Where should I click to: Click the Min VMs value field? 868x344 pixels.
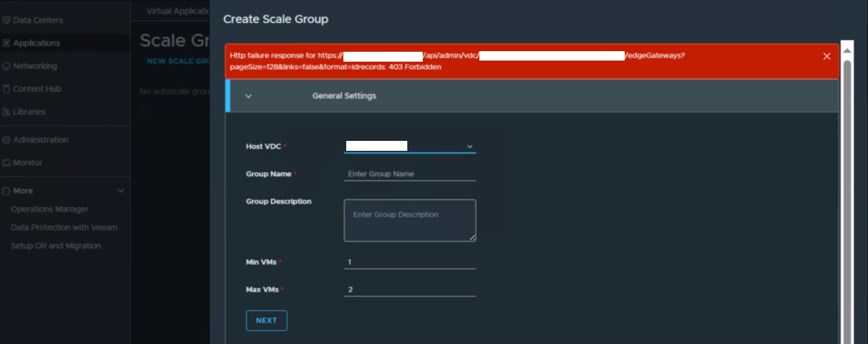[x=410, y=262]
